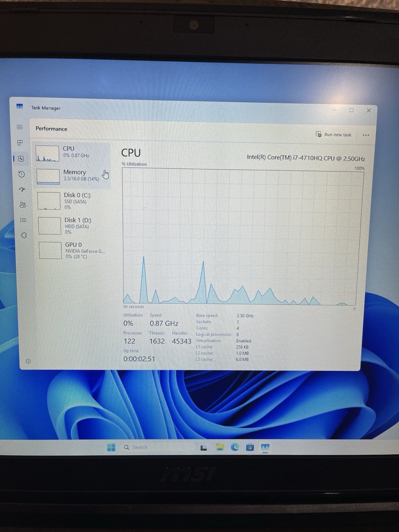Open Microsoft Store from taskbar
The height and width of the screenshot is (532, 399).
point(250,448)
